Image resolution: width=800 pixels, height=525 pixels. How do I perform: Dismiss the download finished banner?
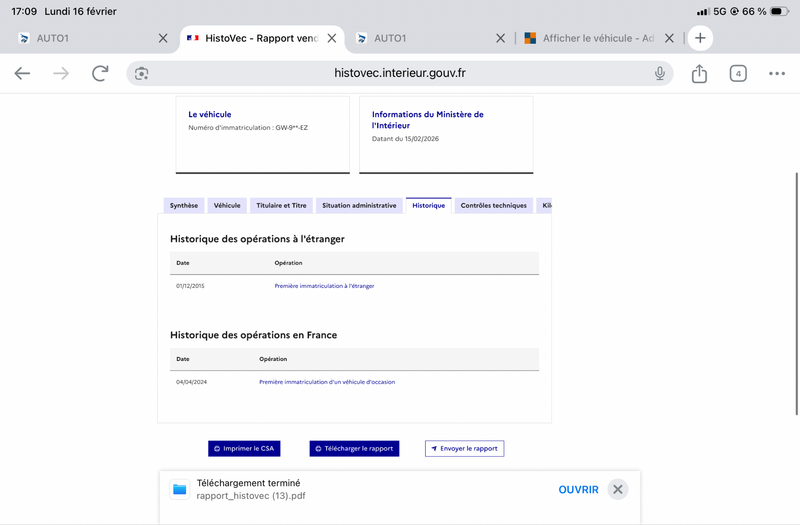tap(618, 489)
